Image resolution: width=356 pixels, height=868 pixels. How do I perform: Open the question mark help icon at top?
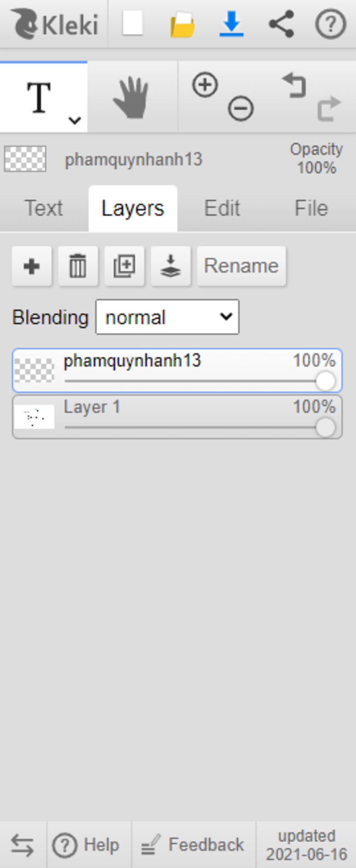[x=331, y=24]
